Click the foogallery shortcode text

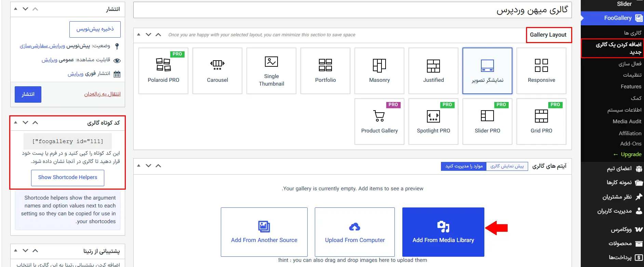[x=68, y=141]
